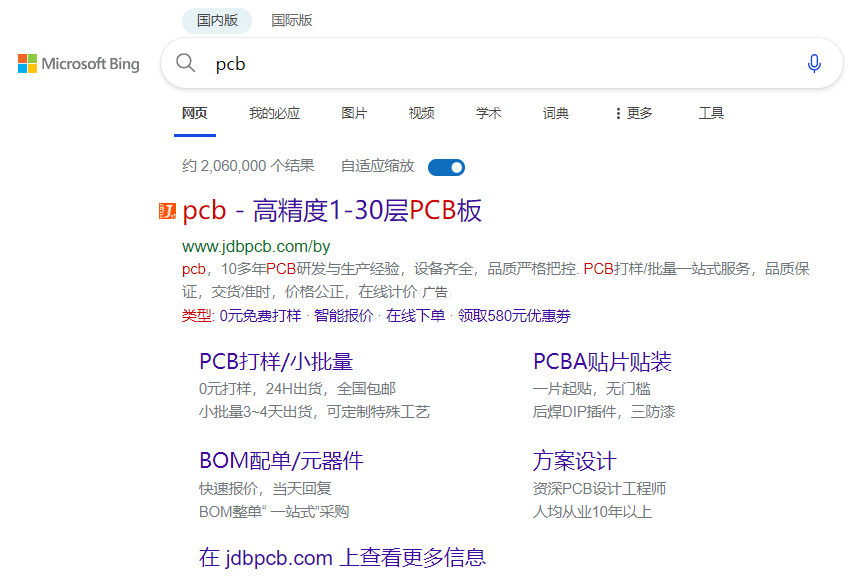Open the 更多 three-dots menu
This screenshot has height=582, width=863.
[x=633, y=113]
